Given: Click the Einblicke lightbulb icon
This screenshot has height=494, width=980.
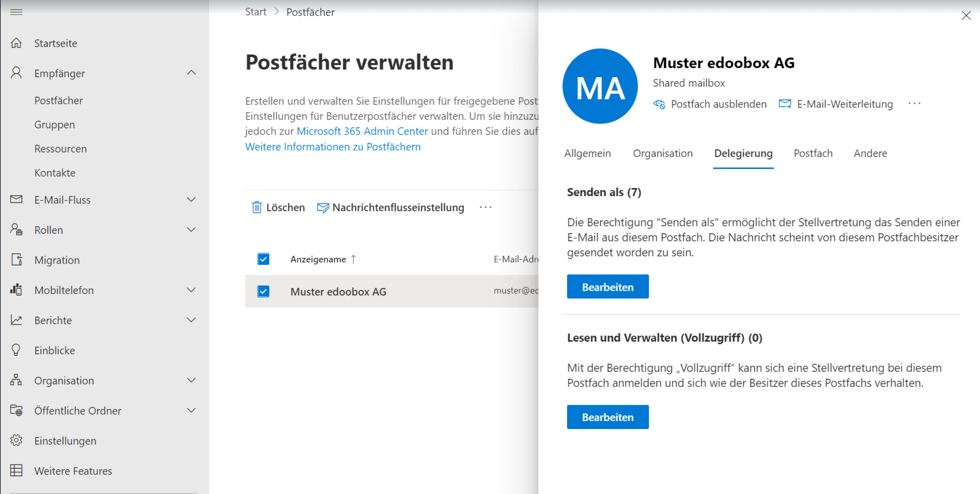Looking at the screenshot, I should [x=16, y=350].
